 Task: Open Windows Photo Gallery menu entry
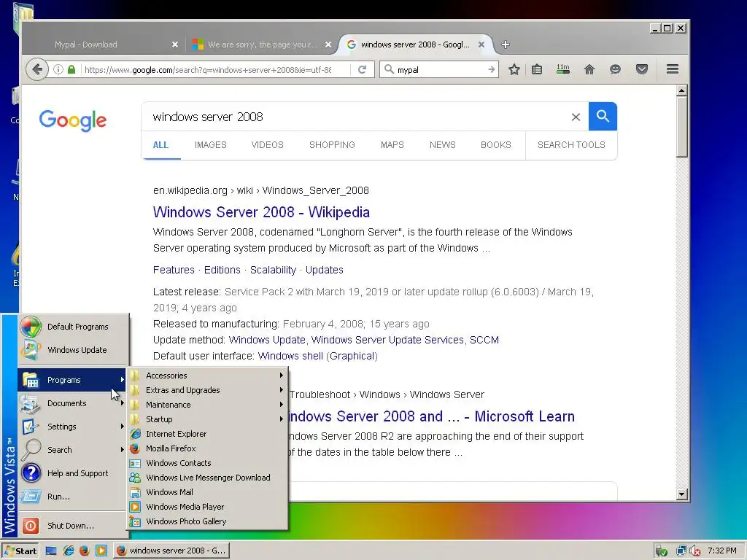[x=208, y=521]
